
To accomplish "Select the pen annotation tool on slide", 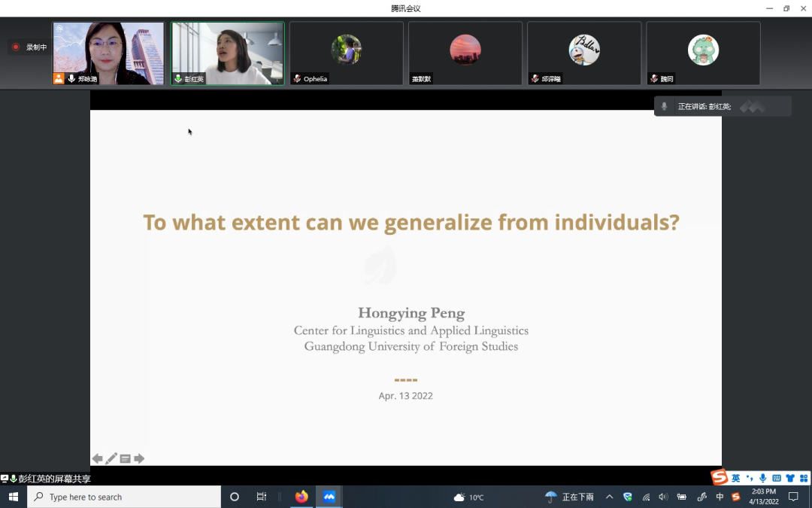I will [111, 459].
